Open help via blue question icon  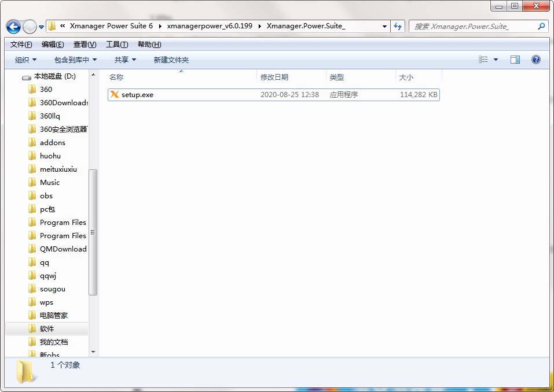click(536, 60)
